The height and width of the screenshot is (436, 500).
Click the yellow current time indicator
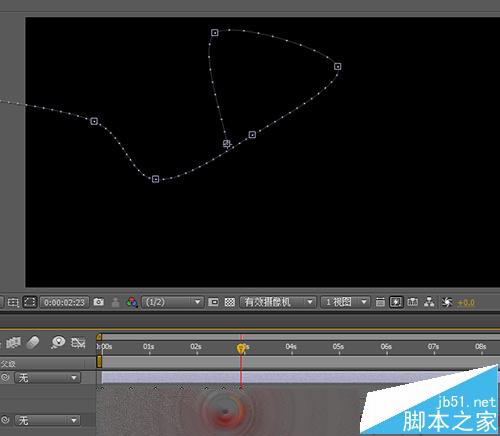241,349
